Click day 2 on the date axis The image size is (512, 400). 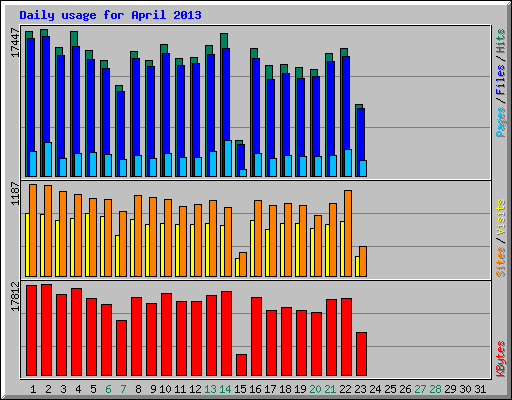pyautogui.click(x=48, y=389)
